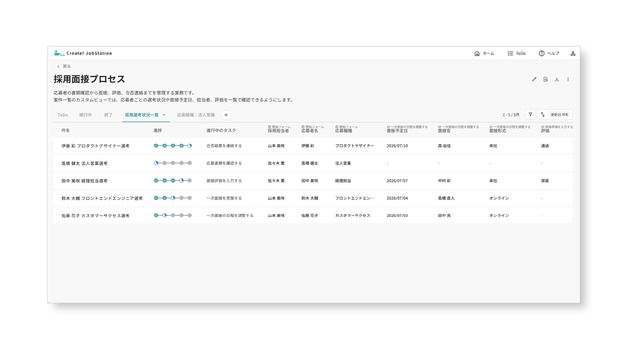
Task: Click the copy document icon beside pencil
Action: point(545,79)
